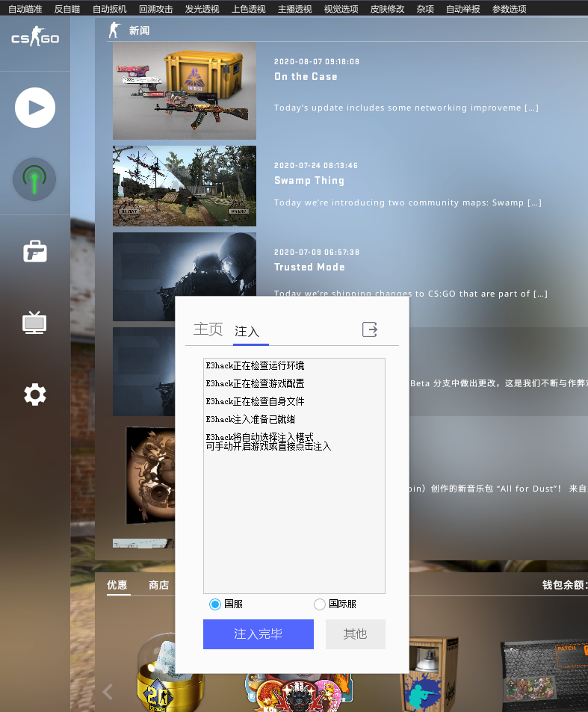Click the CS:GO logo in the sidebar

(35, 38)
